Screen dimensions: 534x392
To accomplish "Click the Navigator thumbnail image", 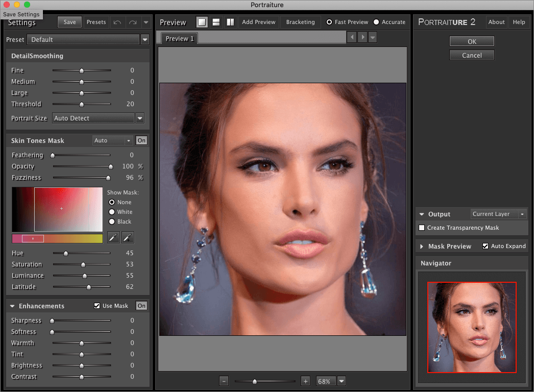I will (471, 327).
